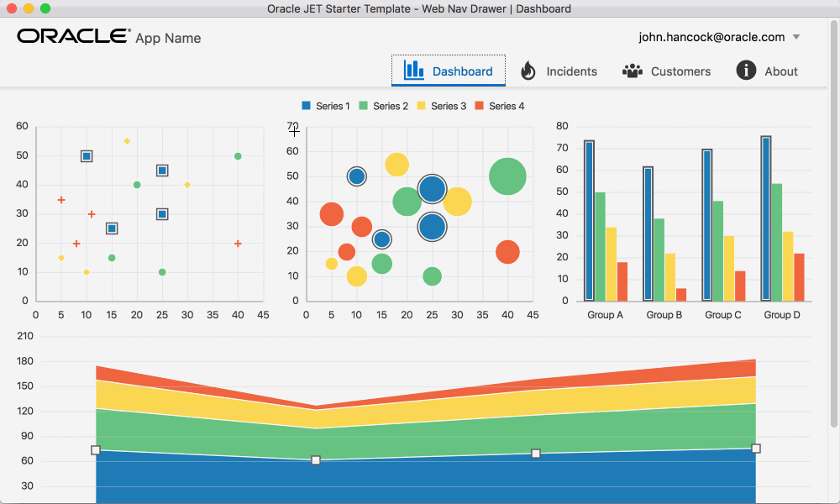Click the vertical scrollbar on the right edge

833,224
